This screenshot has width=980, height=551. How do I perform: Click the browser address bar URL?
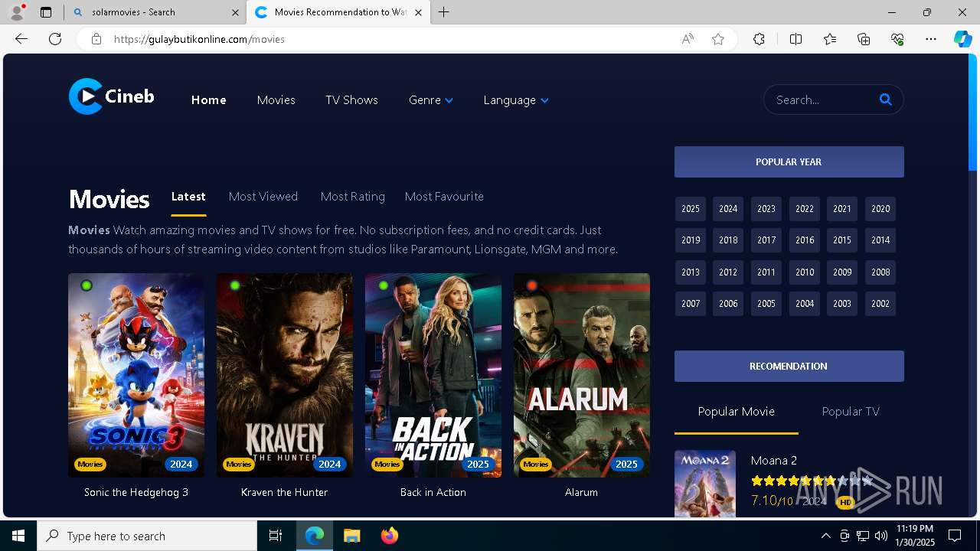coord(199,39)
